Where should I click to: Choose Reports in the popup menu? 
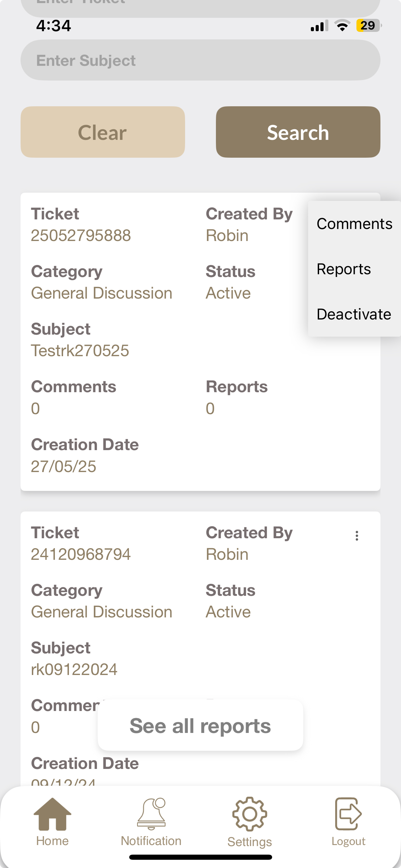344,269
